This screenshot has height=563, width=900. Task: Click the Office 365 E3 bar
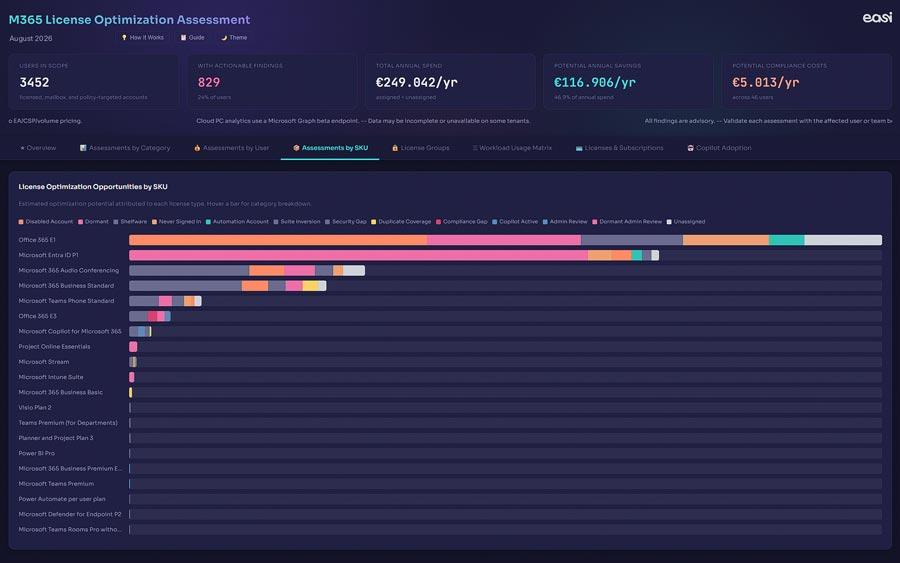click(150, 316)
